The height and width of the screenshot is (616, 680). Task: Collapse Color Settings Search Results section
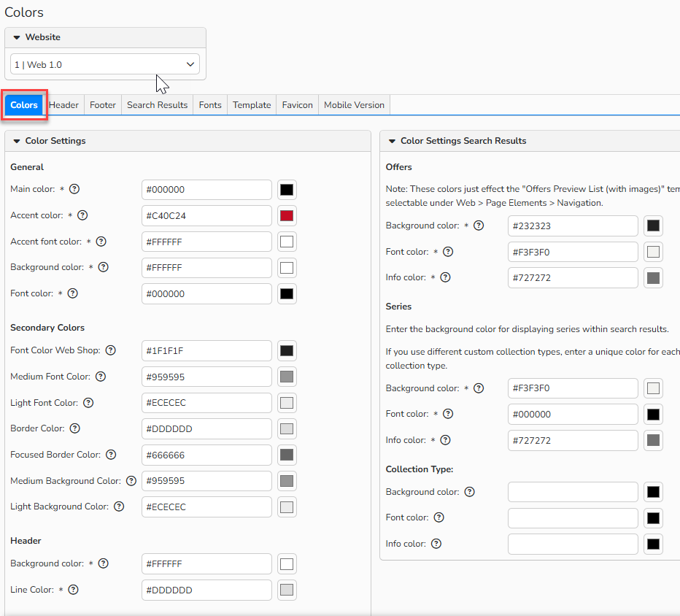(x=392, y=141)
